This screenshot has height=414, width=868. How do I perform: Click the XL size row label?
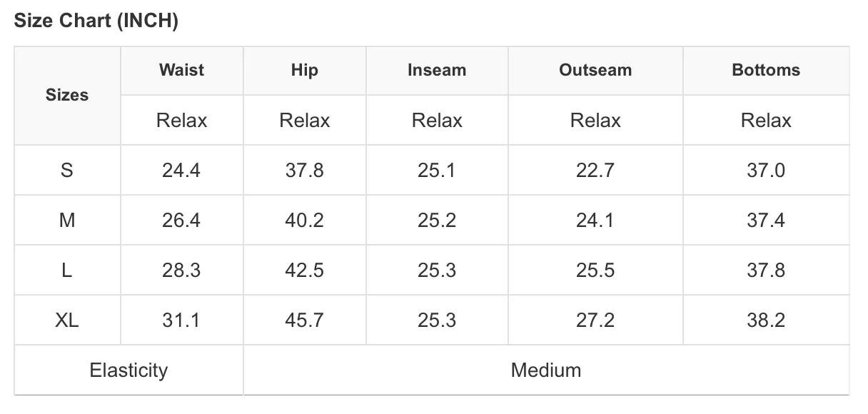(x=67, y=320)
